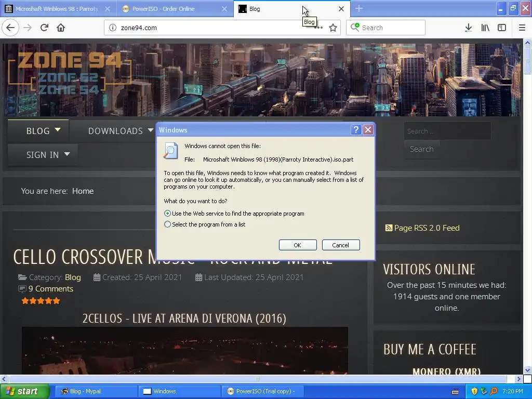
Task: Click OK in the Windows dialog
Action: click(298, 245)
